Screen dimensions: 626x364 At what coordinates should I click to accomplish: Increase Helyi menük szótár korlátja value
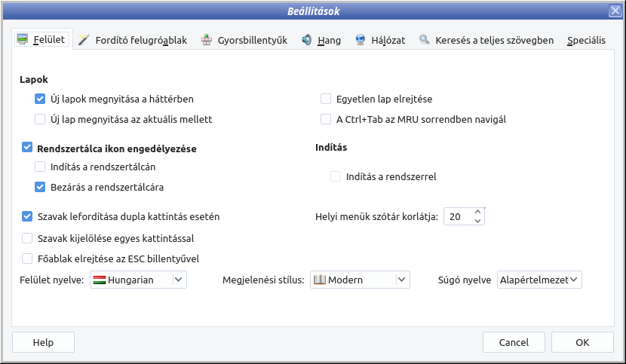(477, 212)
